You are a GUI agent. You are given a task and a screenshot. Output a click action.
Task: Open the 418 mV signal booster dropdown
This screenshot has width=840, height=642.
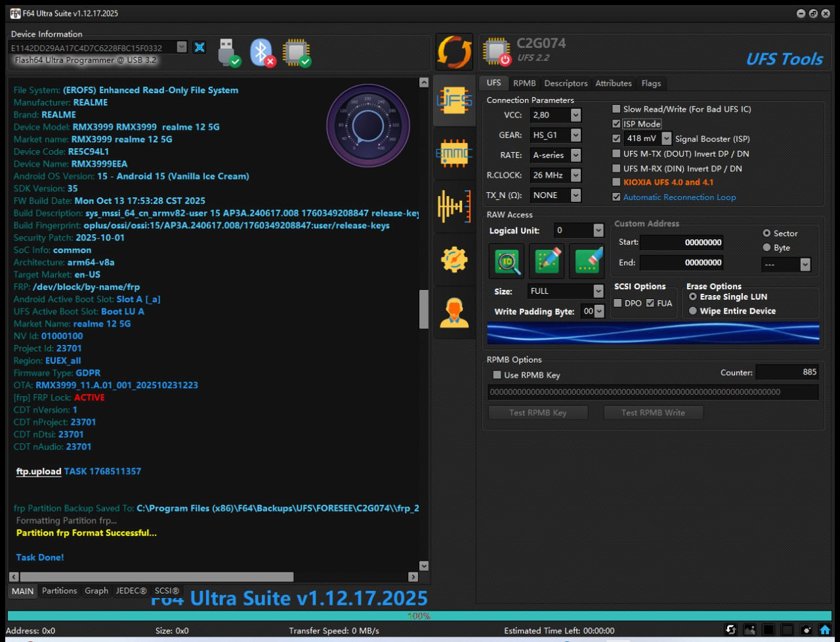pyautogui.click(x=666, y=138)
